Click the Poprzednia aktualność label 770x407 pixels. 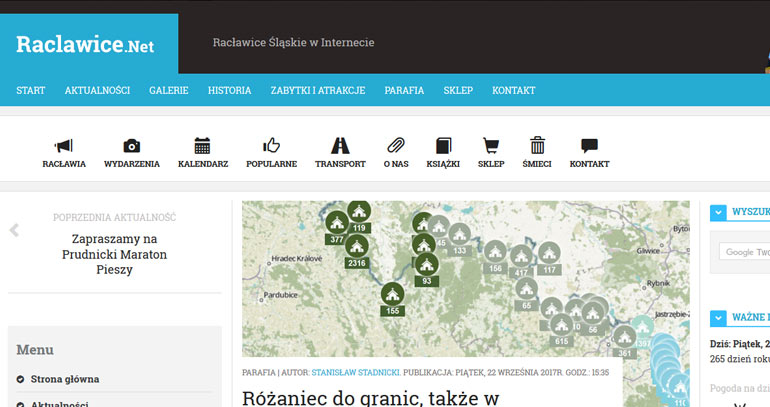114,217
